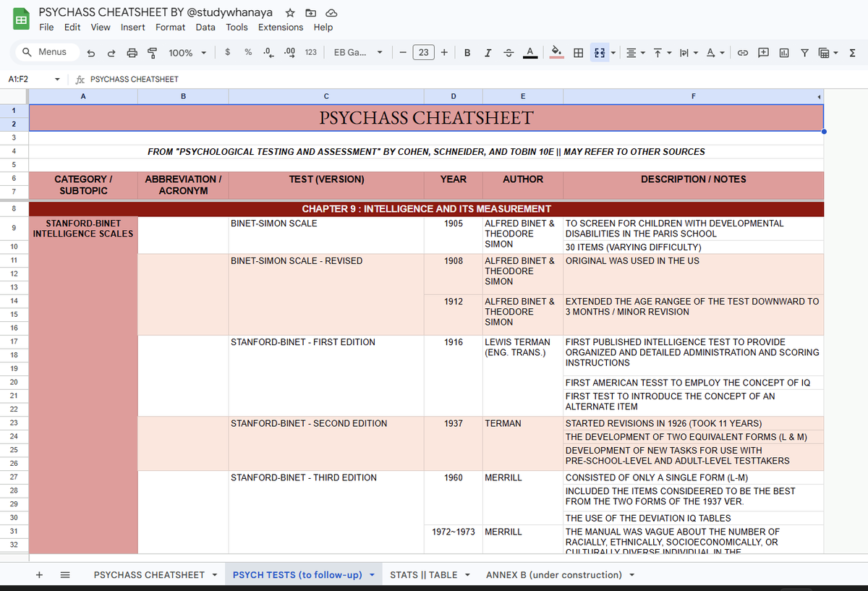
Task: Toggle the merge cells button
Action: click(x=600, y=52)
